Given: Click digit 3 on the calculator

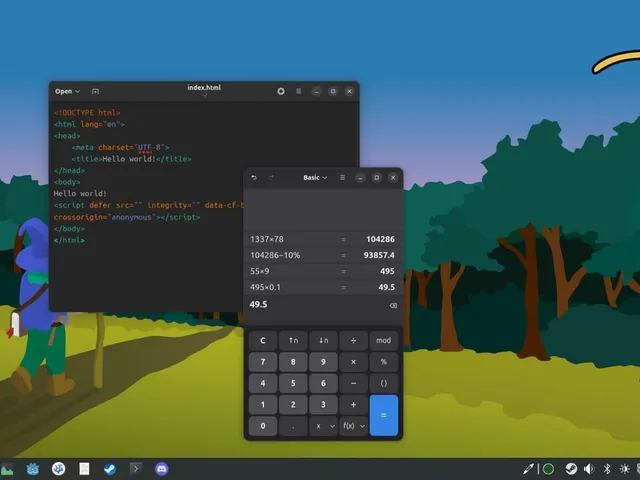Looking at the screenshot, I should point(323,404).
